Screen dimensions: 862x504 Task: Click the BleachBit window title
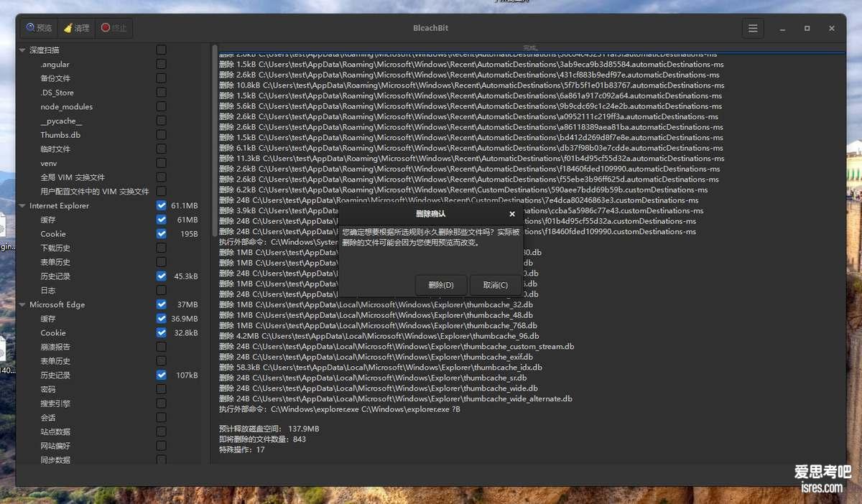coord(431,28)
